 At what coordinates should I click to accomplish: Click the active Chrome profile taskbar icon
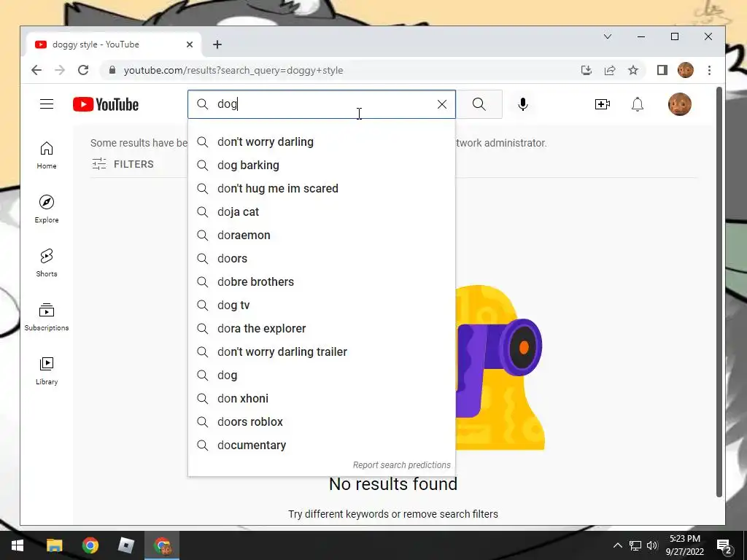coord(162,545)
